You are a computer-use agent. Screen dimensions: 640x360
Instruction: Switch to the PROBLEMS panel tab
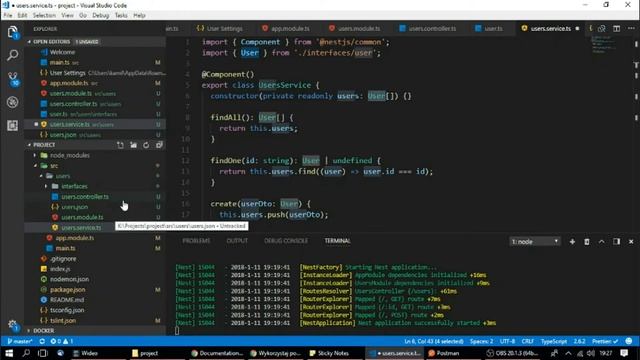[196, 241]
